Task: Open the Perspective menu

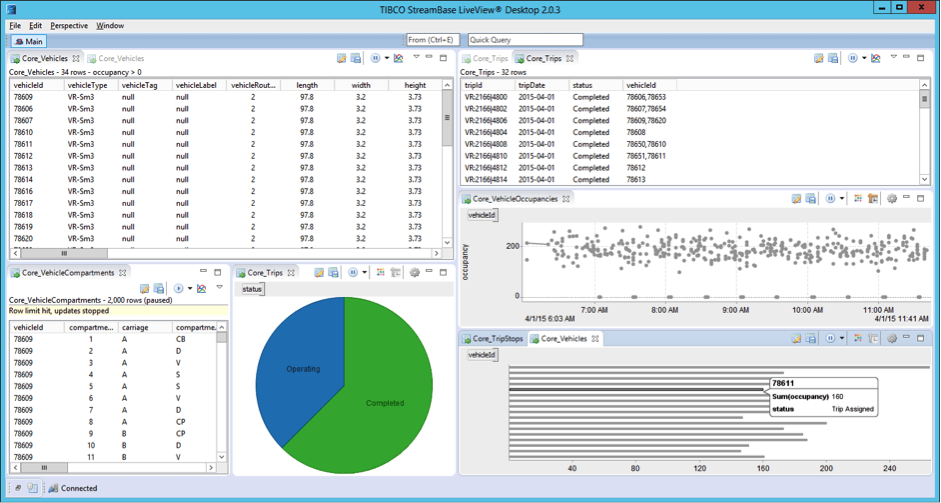Action: click(69, 25)
